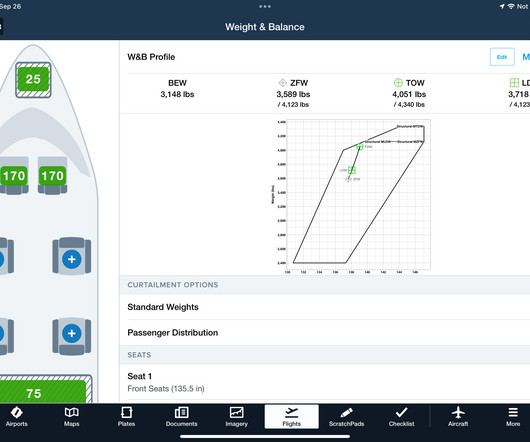This screenshot has width=530, height=442.
Task: Select the right front seat showing 170
Action: pyautogui.click(x=52, y=176)
